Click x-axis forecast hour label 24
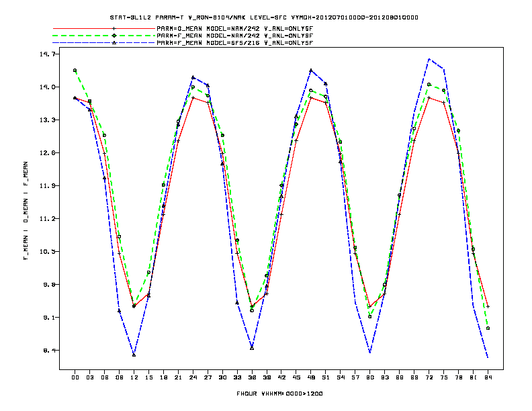The width and height of the screenshot is (532, 411). point(193,377)
